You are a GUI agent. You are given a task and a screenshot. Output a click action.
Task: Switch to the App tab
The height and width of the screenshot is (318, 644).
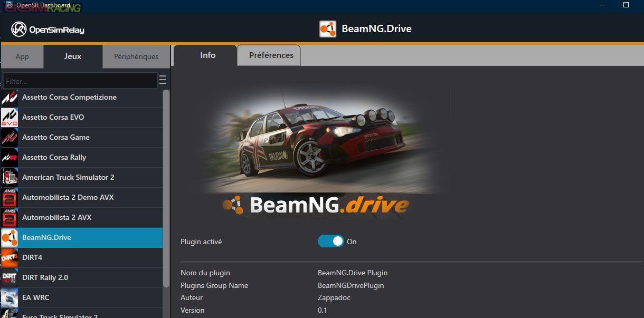point(22,57)
